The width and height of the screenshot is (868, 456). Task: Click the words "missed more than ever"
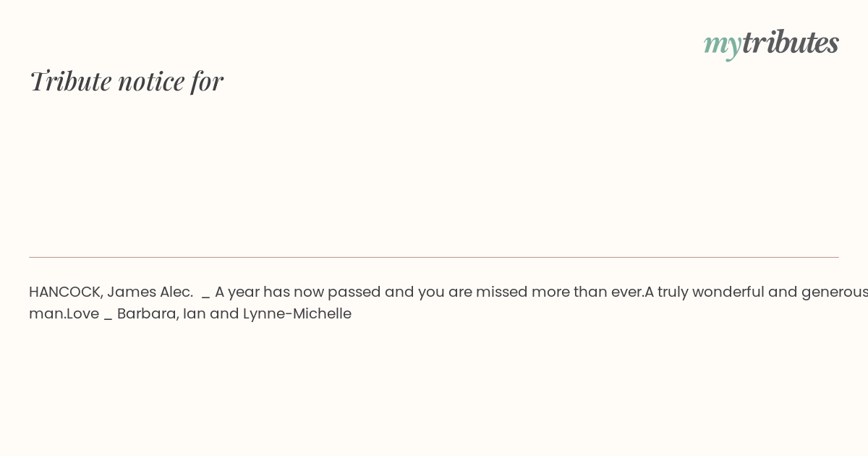click(558, 292)
